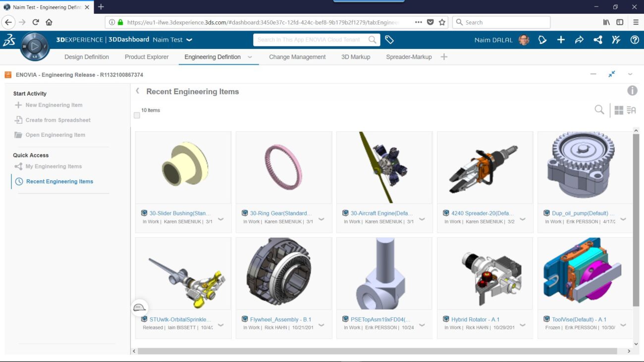
Task: Switch to Design Definition tab
Action: click(87, 57)
